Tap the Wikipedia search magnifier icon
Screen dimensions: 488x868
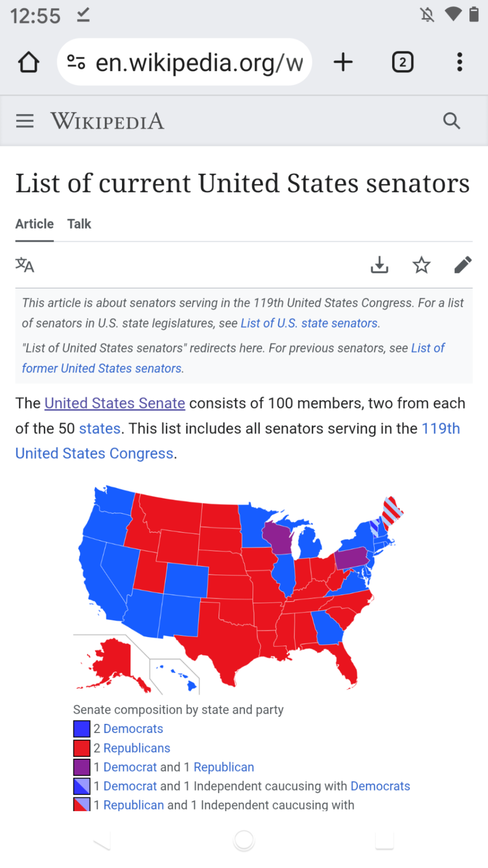(452, 121)
